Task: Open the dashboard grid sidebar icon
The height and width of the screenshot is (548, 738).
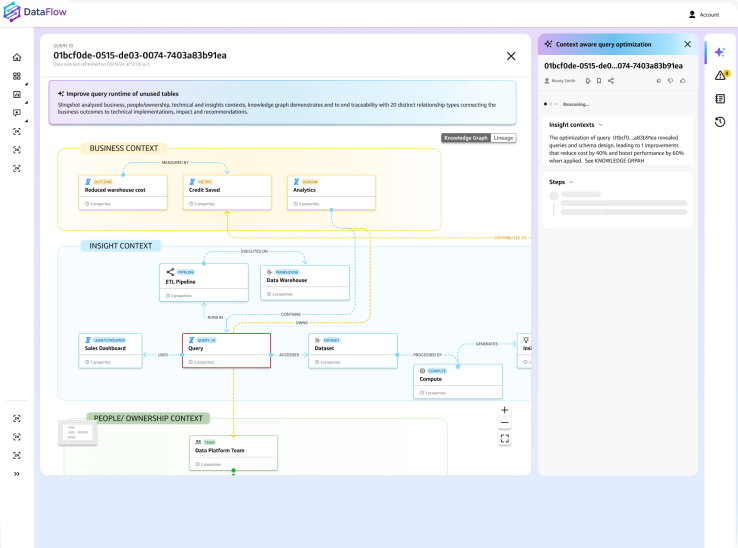Action: click(17, 76)
